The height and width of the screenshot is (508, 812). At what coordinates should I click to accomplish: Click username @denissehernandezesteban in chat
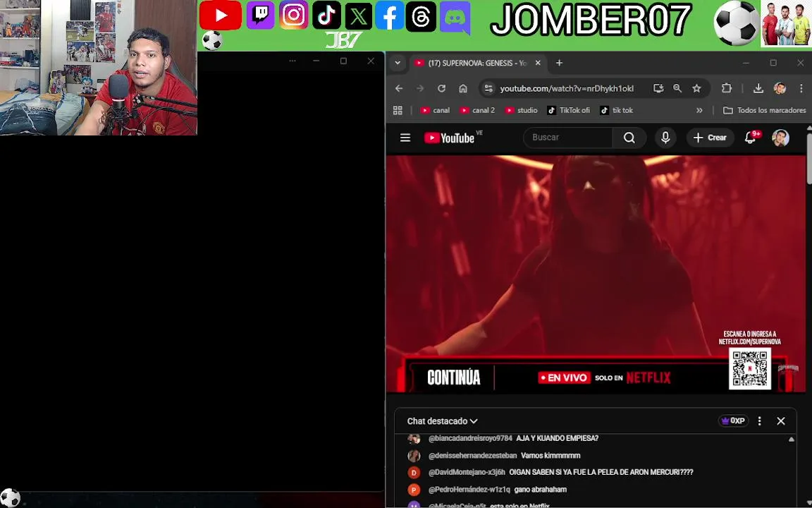pyautogui.click(x=472, y=456)
